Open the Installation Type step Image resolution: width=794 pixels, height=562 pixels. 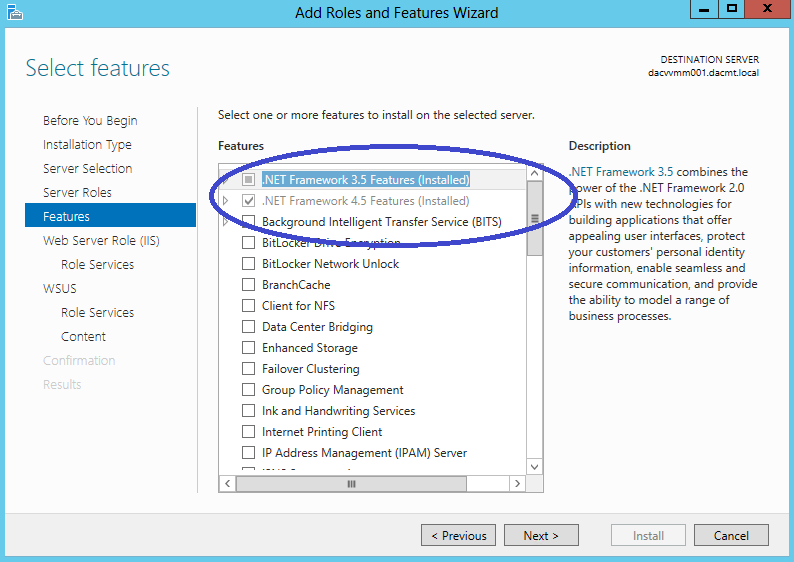87,145
